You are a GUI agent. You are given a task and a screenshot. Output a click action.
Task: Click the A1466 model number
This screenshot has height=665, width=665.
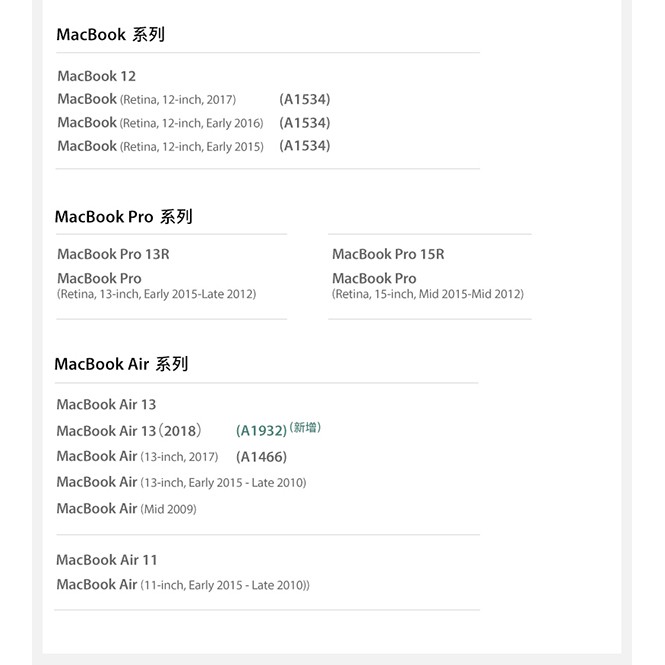[261, 457]
